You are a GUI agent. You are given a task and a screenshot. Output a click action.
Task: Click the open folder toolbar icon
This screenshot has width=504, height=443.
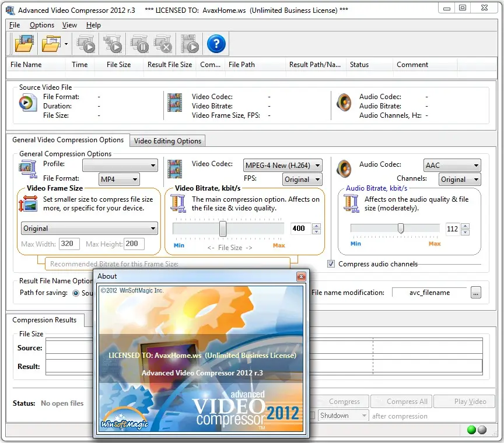(51, 44)
